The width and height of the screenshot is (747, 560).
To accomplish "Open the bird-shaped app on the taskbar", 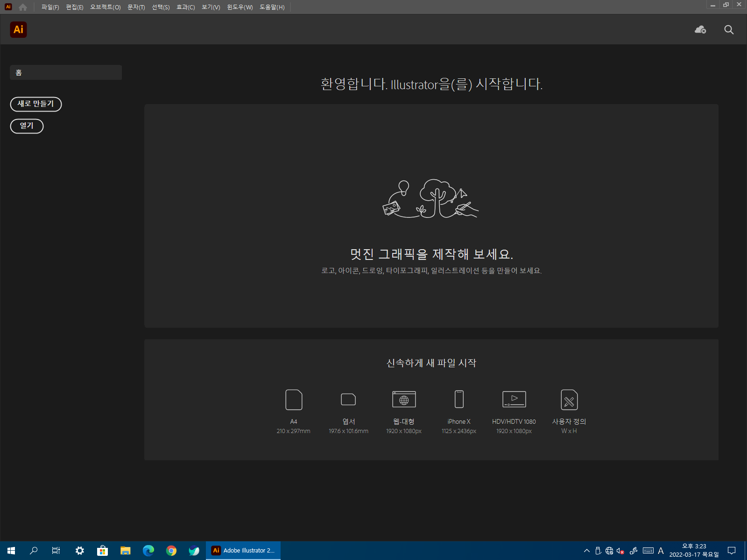I will pyautogui.click(x=194, y=551).
